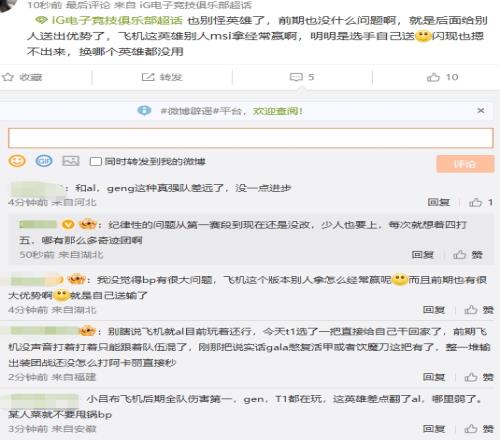The image size is (500, 440).
Task: Click the repost 转发 icon
Action: (x=148, y=77)
